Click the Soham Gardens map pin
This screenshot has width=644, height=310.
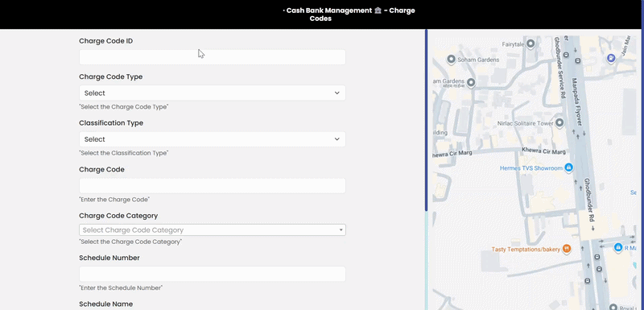click(451, 60)
